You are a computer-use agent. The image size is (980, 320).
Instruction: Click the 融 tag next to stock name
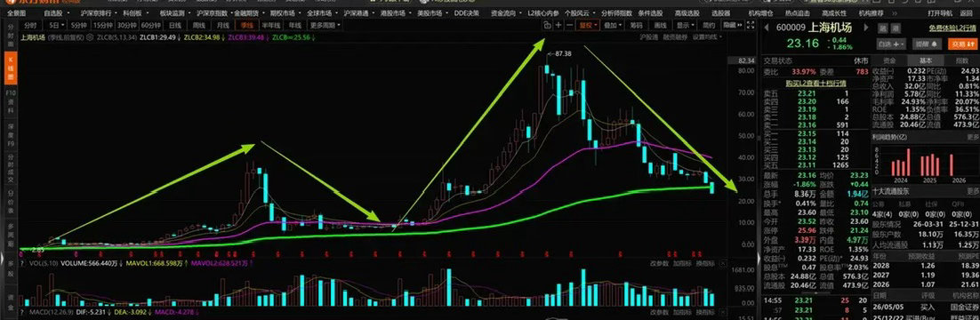coord(883,28)
